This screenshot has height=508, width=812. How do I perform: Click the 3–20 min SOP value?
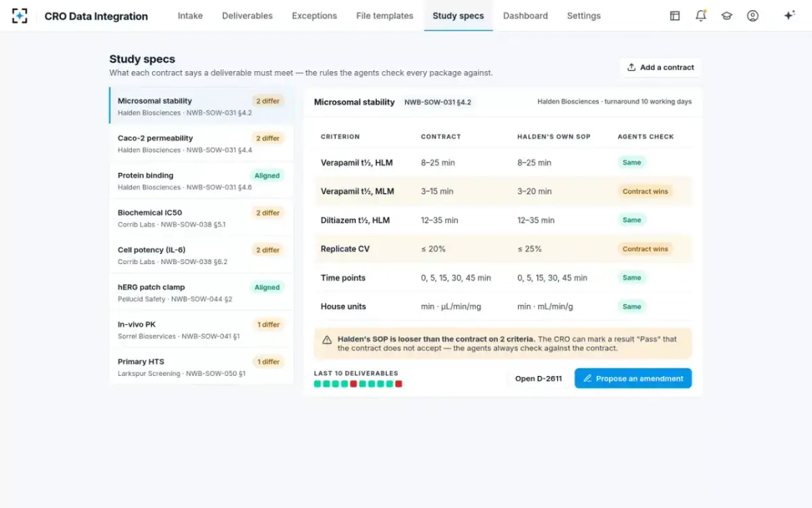(535, 191)
